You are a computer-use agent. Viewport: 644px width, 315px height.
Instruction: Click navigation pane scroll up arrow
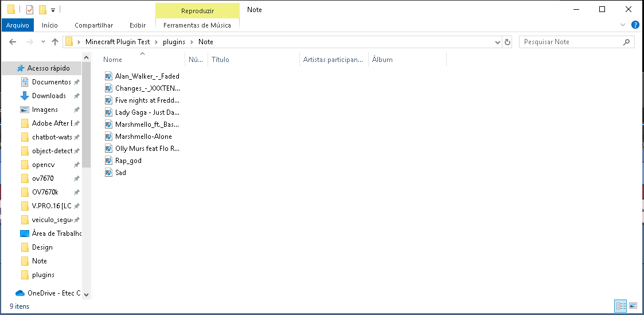[x=86, y=57]
